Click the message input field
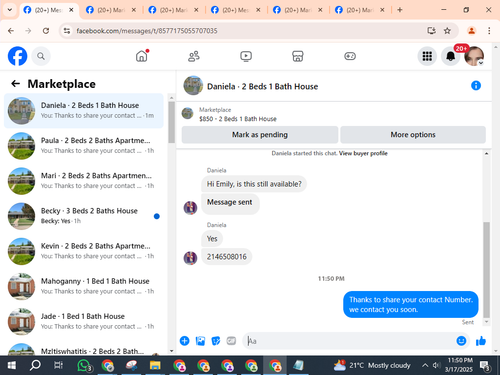 [x=350, y=341]
